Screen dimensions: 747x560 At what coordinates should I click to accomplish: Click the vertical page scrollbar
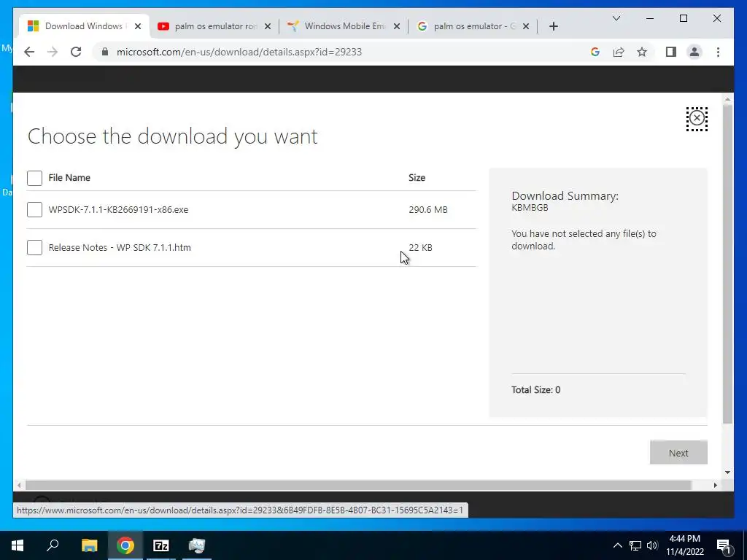[727, 264]
